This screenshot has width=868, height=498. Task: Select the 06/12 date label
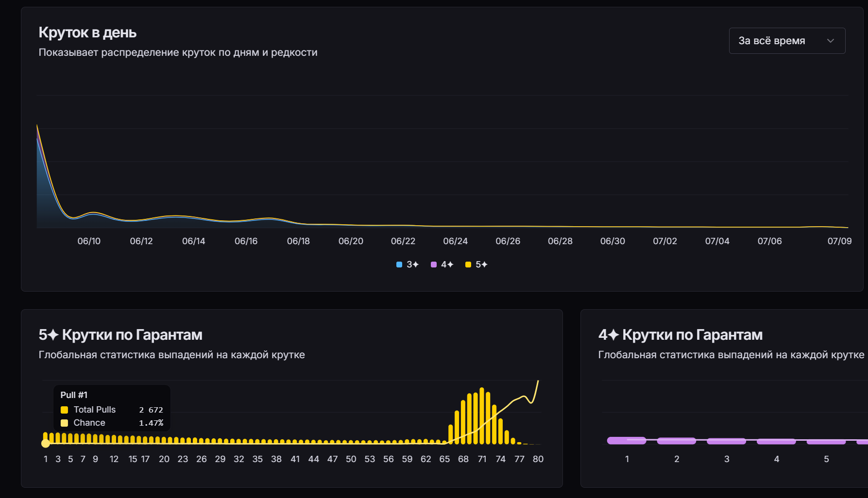click(x=141, y=241)
